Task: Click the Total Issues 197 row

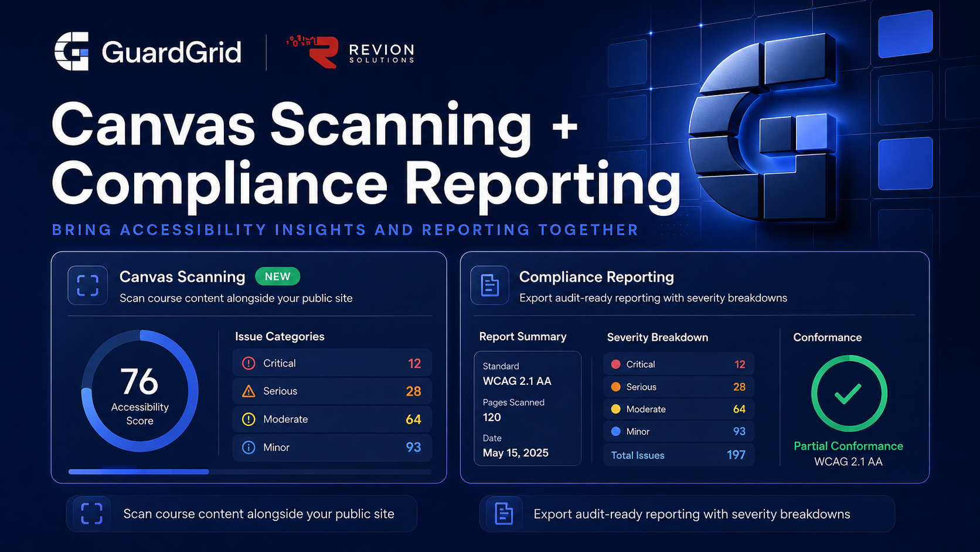Action: (679, 455)
